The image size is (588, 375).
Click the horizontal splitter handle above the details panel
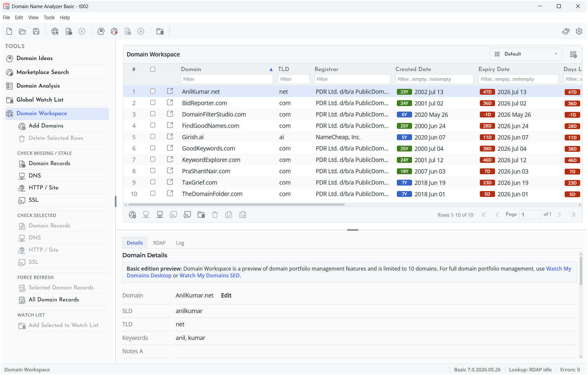[x=352, y=230]
